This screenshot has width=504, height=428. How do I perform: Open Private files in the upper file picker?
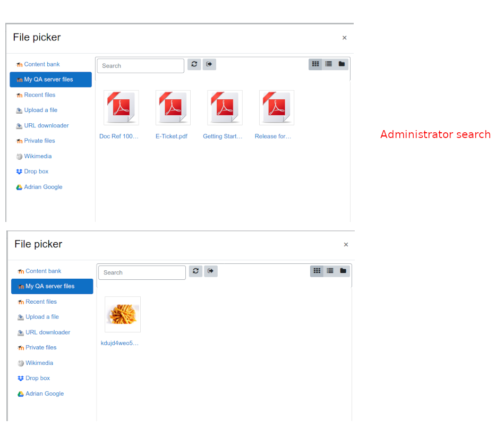coord(36,141)
